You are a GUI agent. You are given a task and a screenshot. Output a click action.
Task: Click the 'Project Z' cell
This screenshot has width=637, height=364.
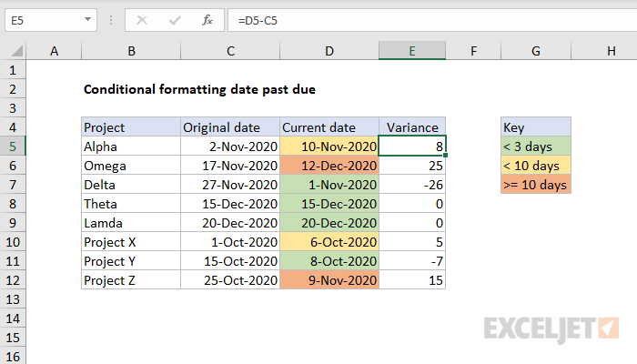(131, 280)
